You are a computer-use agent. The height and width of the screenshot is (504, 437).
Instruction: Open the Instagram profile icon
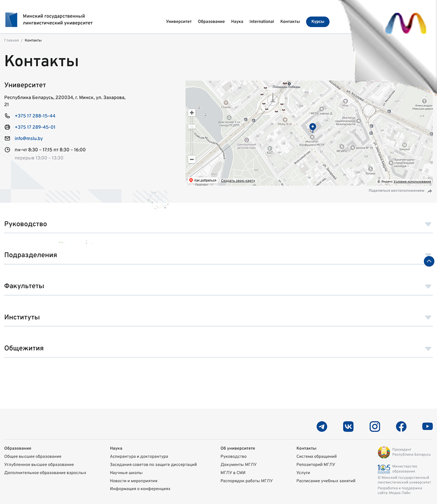point(375,427)
